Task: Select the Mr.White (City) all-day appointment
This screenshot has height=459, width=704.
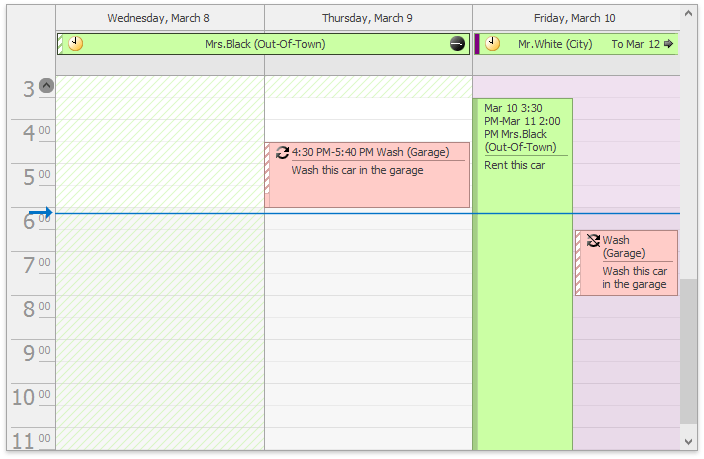Action: coord(576,44)
